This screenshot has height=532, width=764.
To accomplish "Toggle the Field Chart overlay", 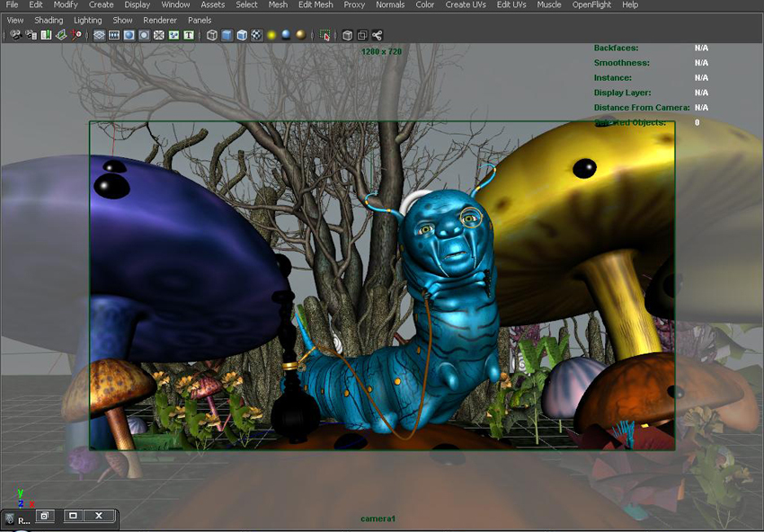I will point(159,35).
